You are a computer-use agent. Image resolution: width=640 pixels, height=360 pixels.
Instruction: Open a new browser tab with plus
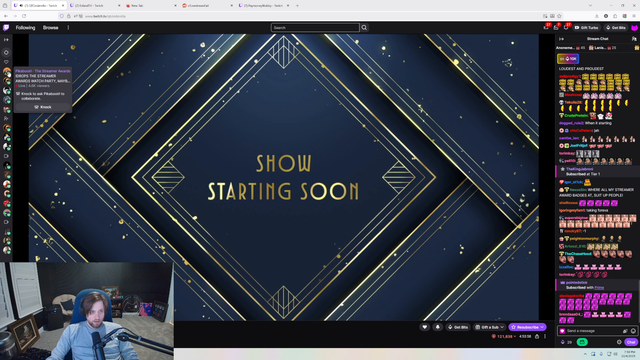(297, 6)
